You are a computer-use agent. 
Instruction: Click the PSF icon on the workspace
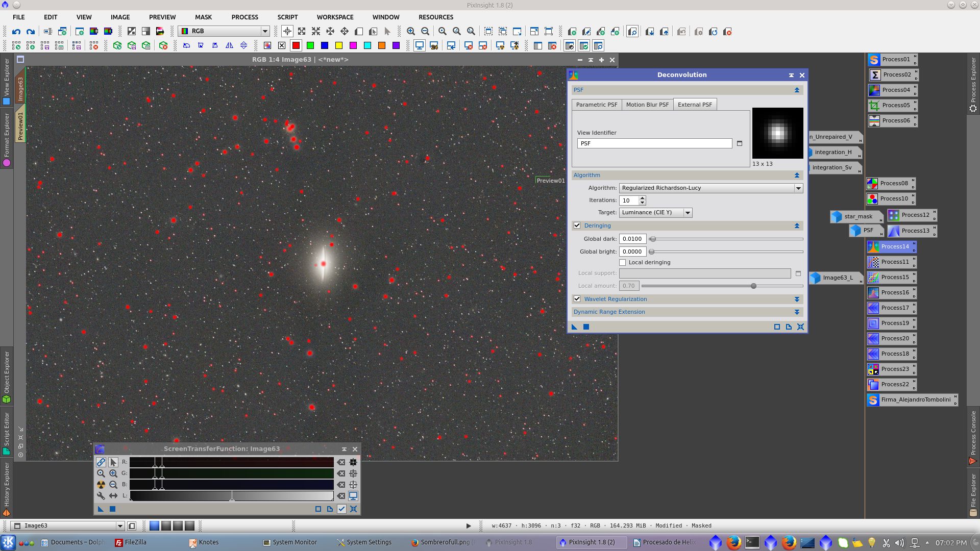866,231
